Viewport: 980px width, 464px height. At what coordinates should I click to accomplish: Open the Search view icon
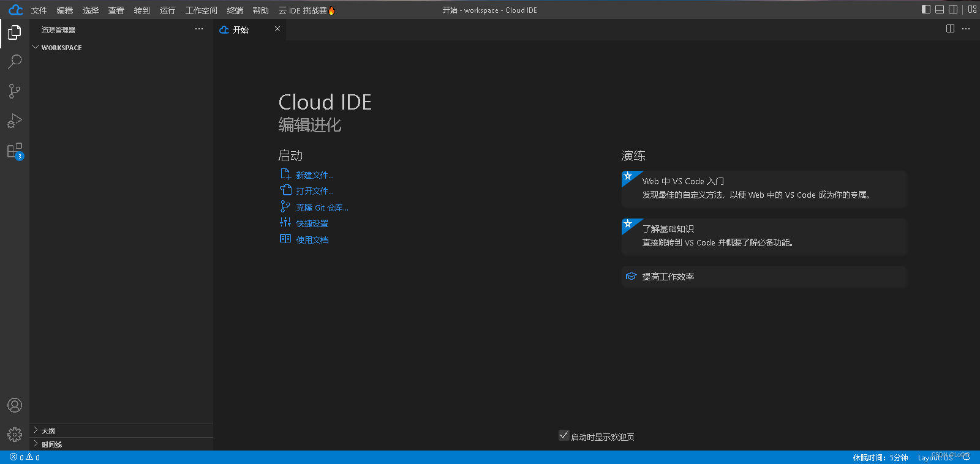pyautogui.click(x=15, y=61)
